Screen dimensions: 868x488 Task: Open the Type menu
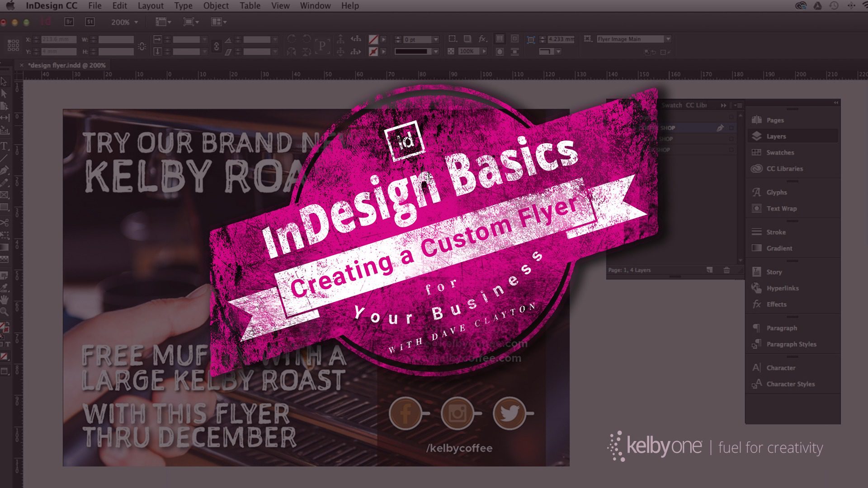click(183, 6)
